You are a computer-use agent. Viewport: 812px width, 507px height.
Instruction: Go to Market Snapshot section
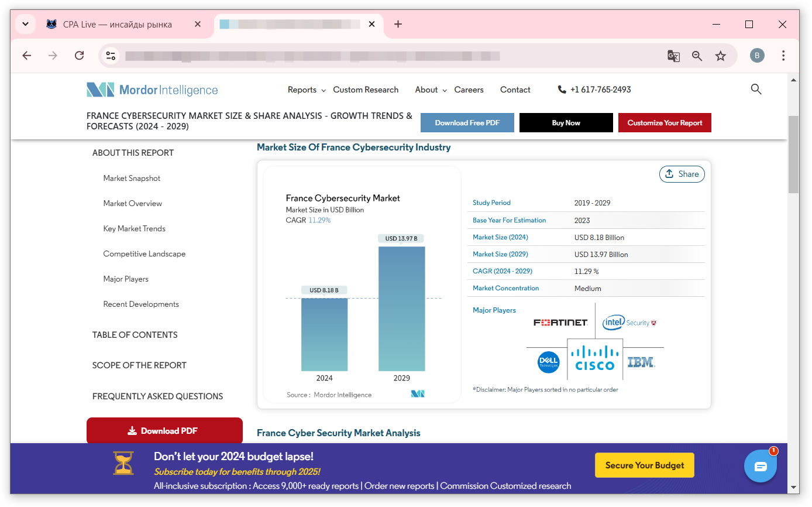132,178
